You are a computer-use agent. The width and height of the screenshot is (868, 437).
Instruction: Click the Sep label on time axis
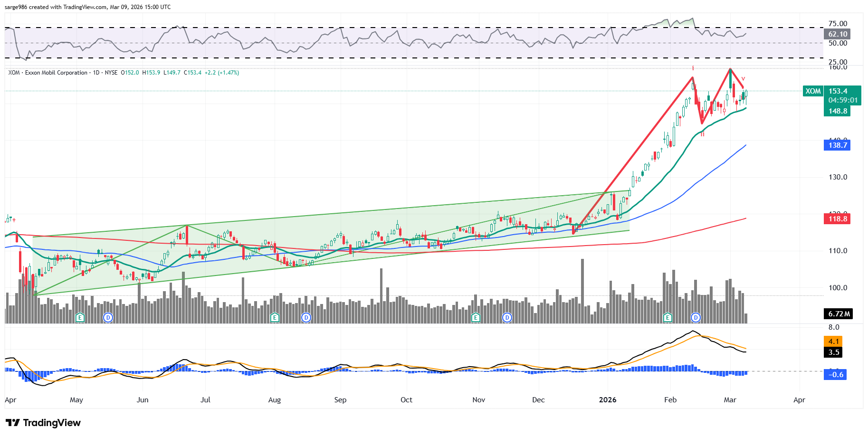340,400
